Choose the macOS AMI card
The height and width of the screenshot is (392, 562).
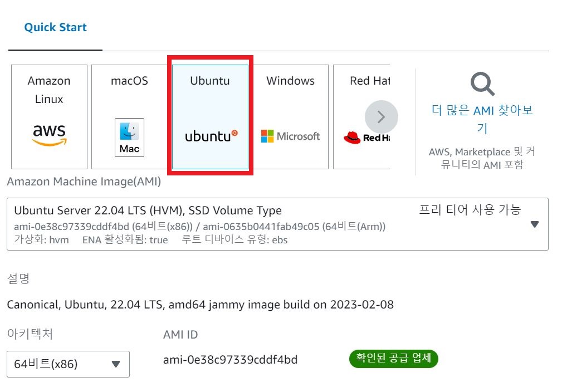(x=129, y=117)
